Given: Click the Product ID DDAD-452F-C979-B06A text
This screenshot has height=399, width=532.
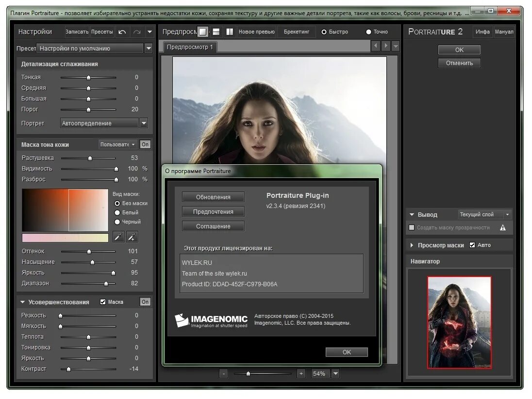Looking at the screenshot, I should pyautogui.click(x=230, y=284).
